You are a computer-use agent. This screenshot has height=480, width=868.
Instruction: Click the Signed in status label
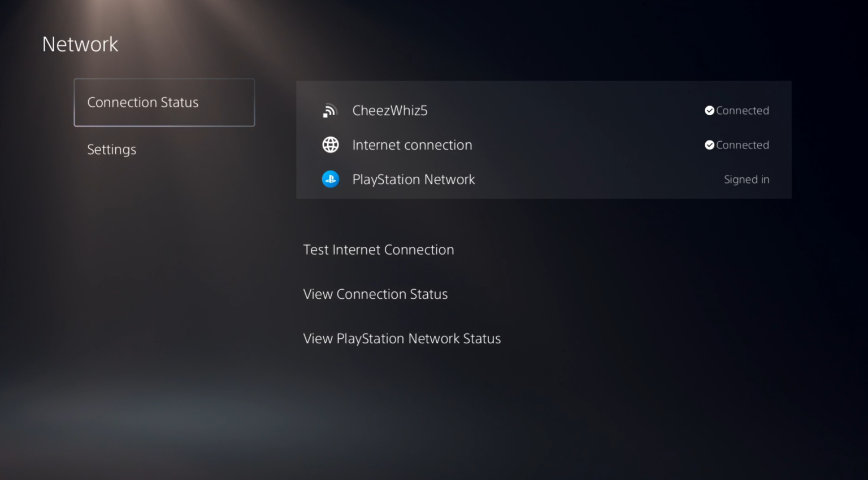(747, 179)
